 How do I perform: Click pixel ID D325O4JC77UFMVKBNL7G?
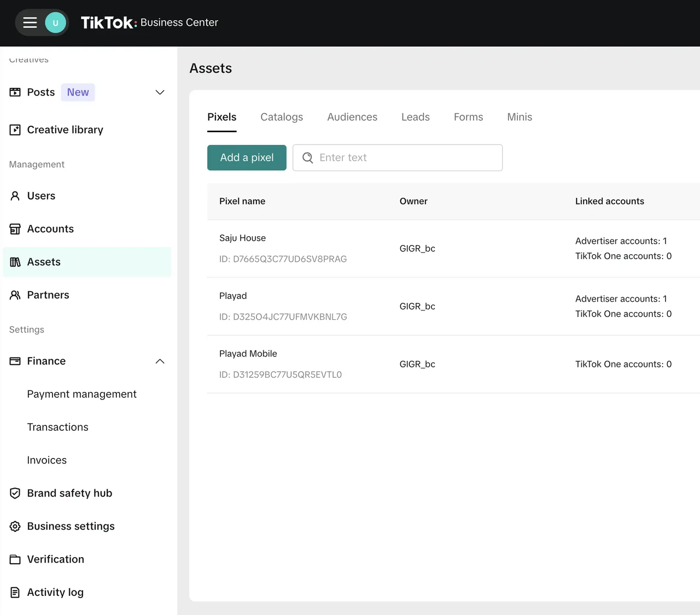[x=283, y=317]
